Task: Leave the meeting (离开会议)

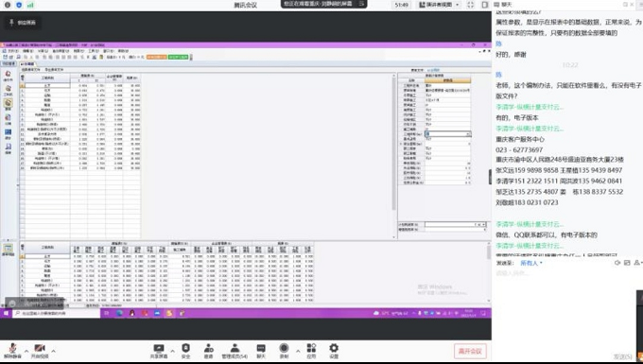Action: coord(470,352)
